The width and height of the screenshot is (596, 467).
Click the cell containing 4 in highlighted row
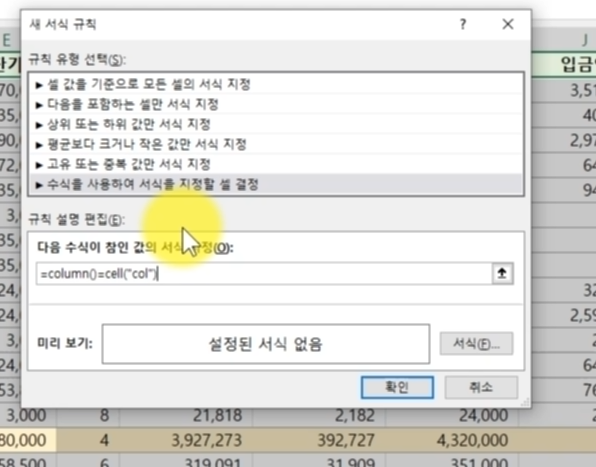[x=88, y=440]
